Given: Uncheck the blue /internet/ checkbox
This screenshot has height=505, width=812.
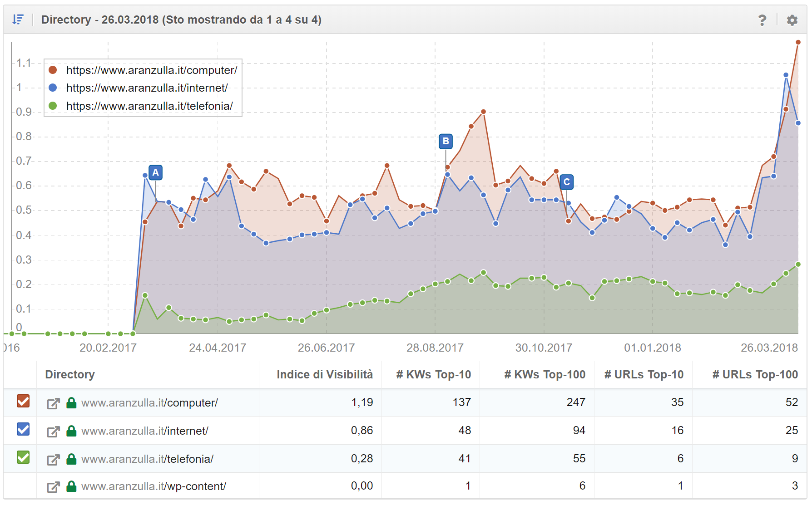Looking at the screenshot, I should (23, 429).
